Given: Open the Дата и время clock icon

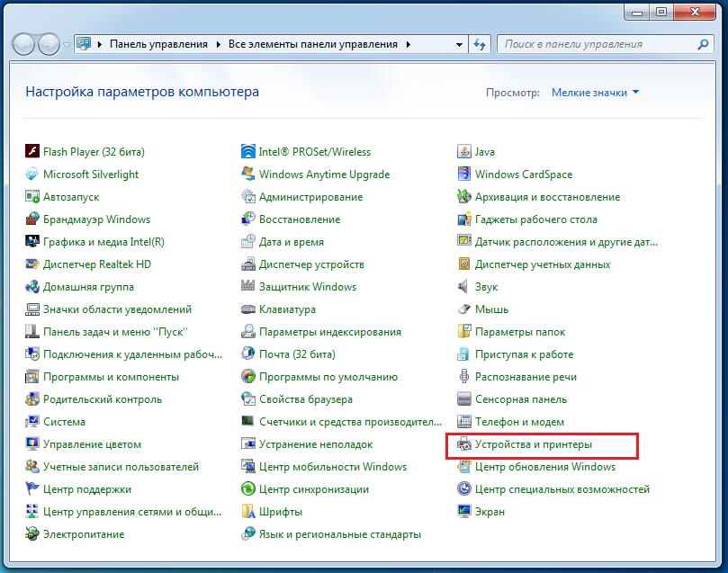Looking at the screenshot, I should point(248,242).
